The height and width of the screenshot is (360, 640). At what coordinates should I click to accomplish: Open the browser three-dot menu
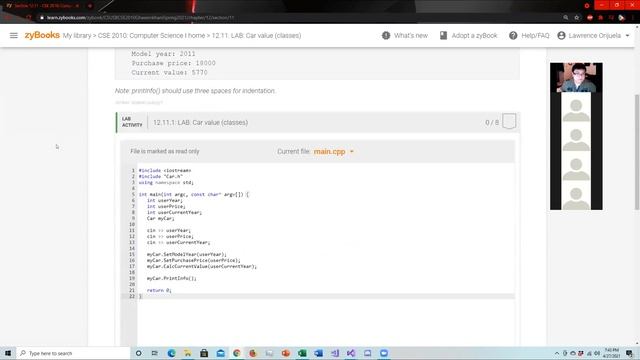(633, 18)
